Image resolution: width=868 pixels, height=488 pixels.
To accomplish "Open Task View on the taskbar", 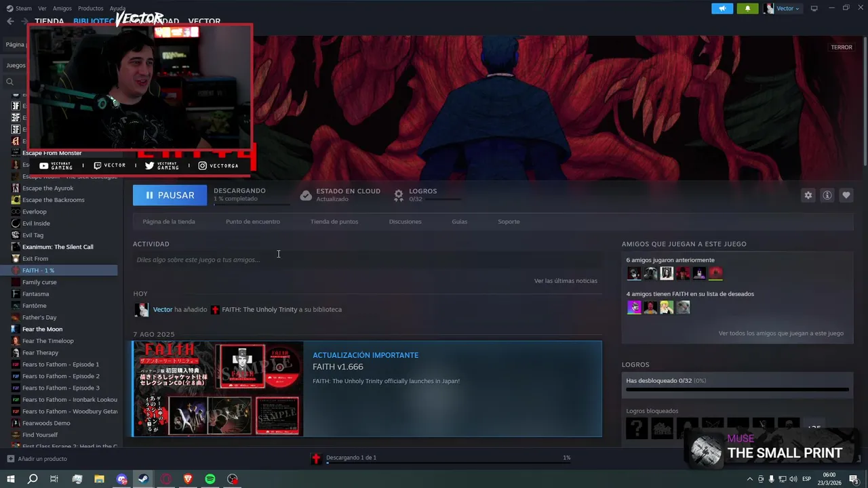I will tap(54, 479).
